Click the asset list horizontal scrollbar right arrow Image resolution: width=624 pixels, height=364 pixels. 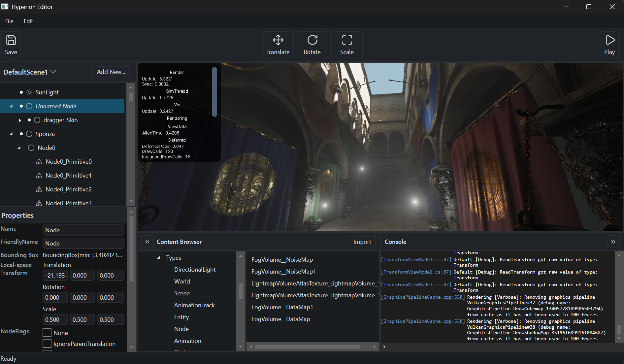(x=375, y=347)
